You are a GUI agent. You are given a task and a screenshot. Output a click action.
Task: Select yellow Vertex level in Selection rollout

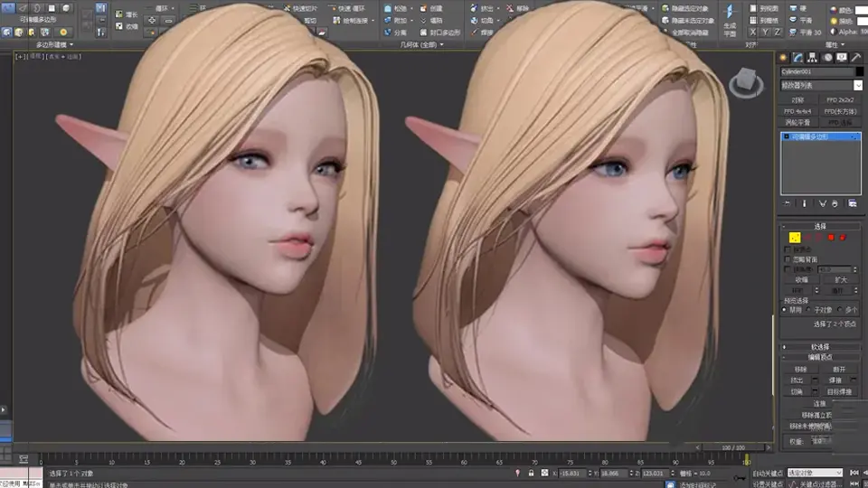[795, 238]
